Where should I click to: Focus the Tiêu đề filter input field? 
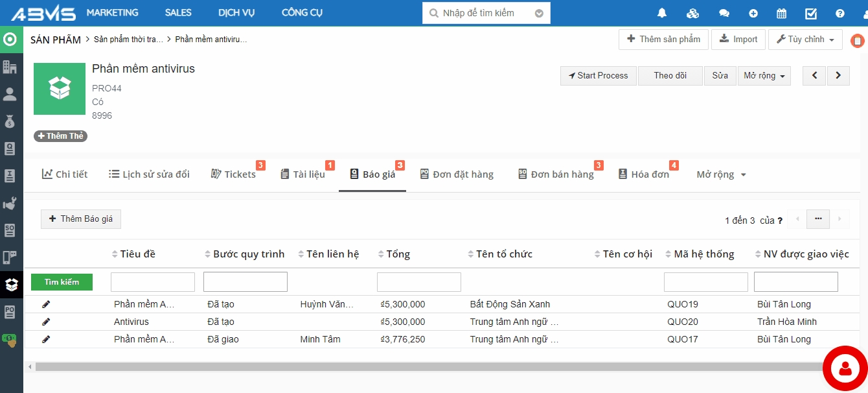click(153, 282)
